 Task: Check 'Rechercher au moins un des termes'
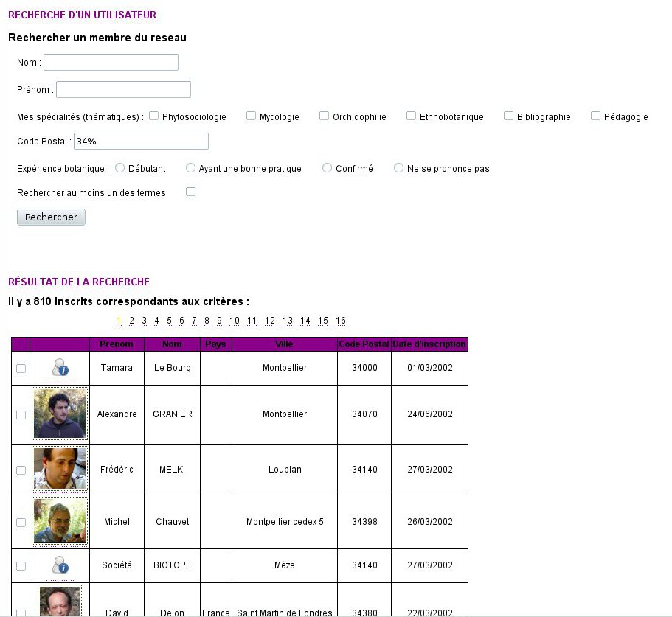(x=190, y=191)
